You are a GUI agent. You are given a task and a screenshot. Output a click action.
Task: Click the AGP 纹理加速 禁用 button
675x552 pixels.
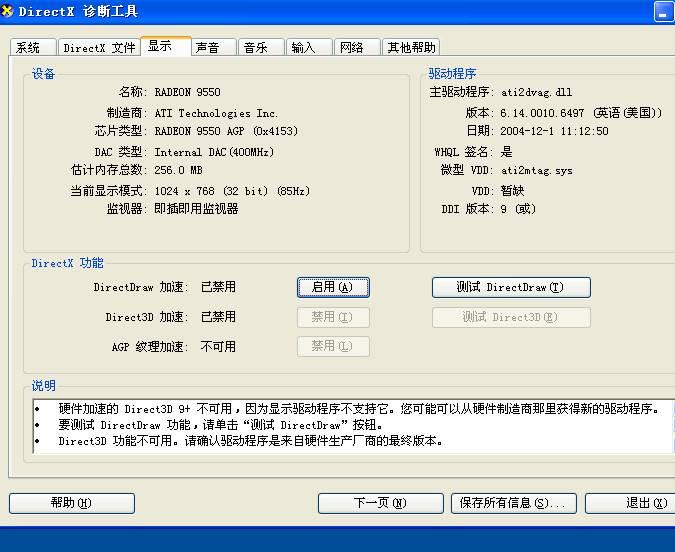(333, 346)
